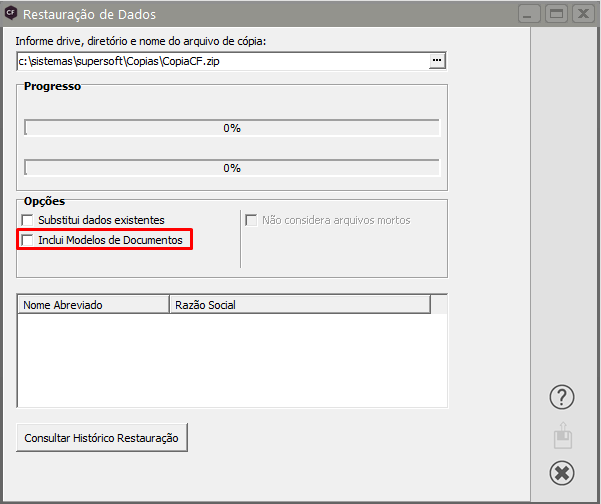Click the blank header right of Razão Social

pyautogui.click(x=438, y=304)
